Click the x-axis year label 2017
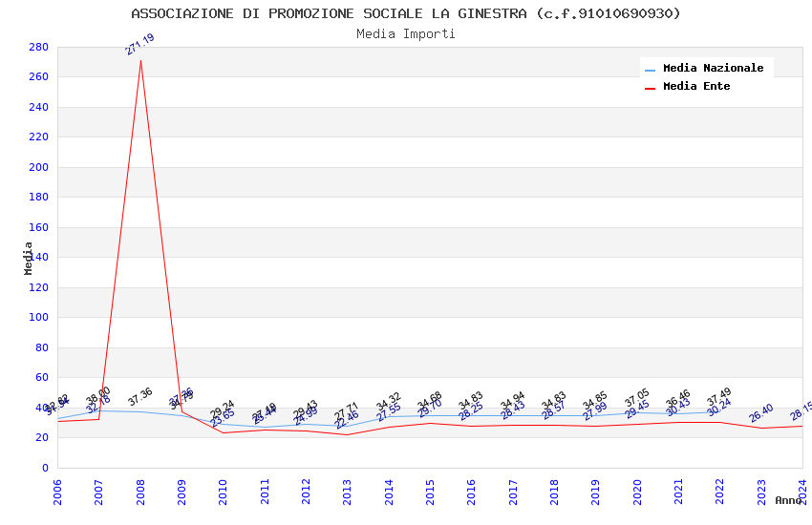This screenshot has height=525, width=812. coord(513,492)
